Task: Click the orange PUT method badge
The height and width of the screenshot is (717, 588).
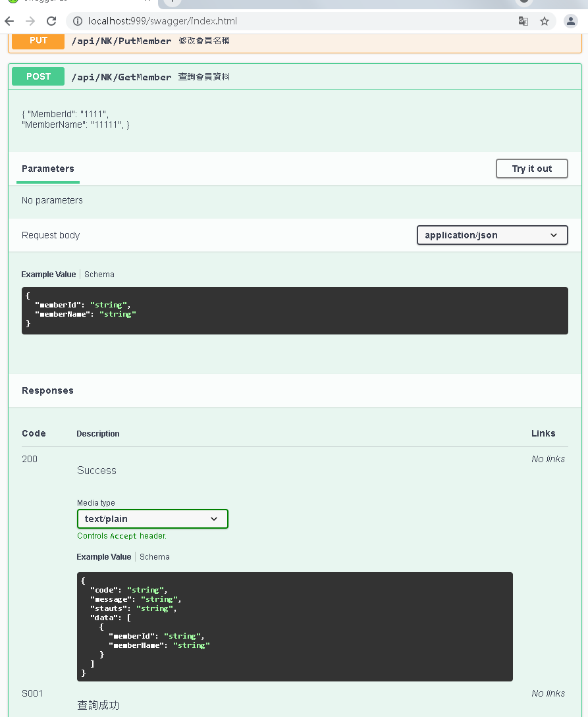Action: click(x=38, y=41)
